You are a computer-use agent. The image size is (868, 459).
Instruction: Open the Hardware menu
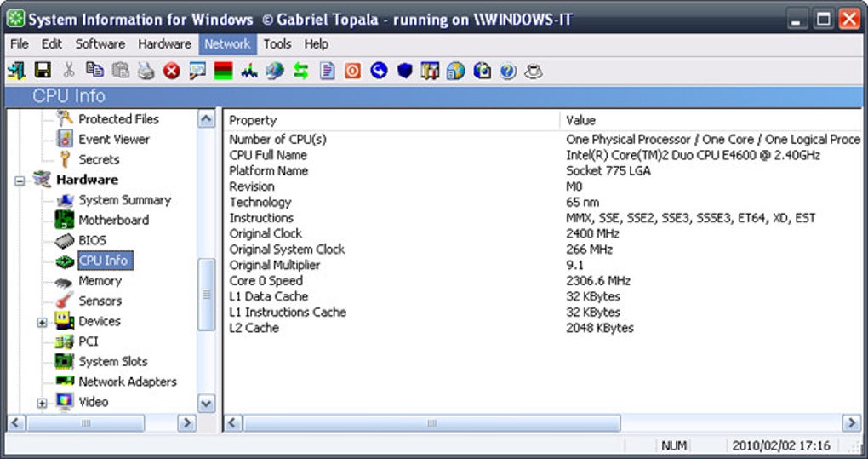(x=164, y=43)
